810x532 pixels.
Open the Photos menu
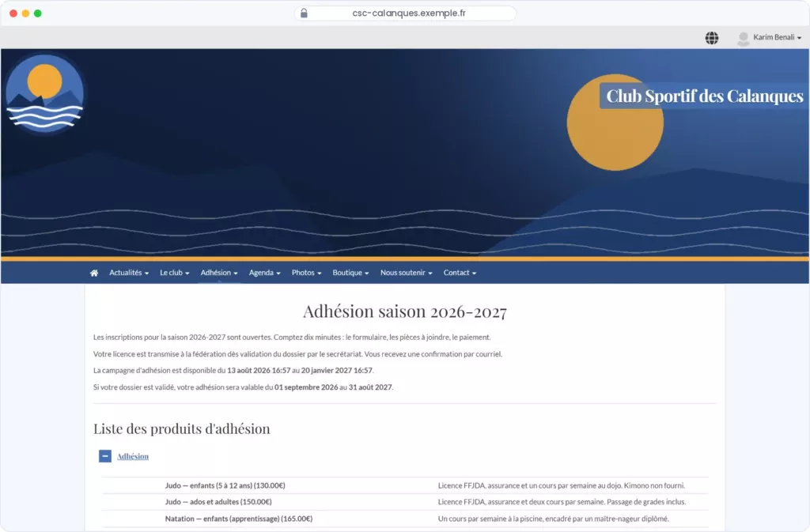(x=306, y=273)
